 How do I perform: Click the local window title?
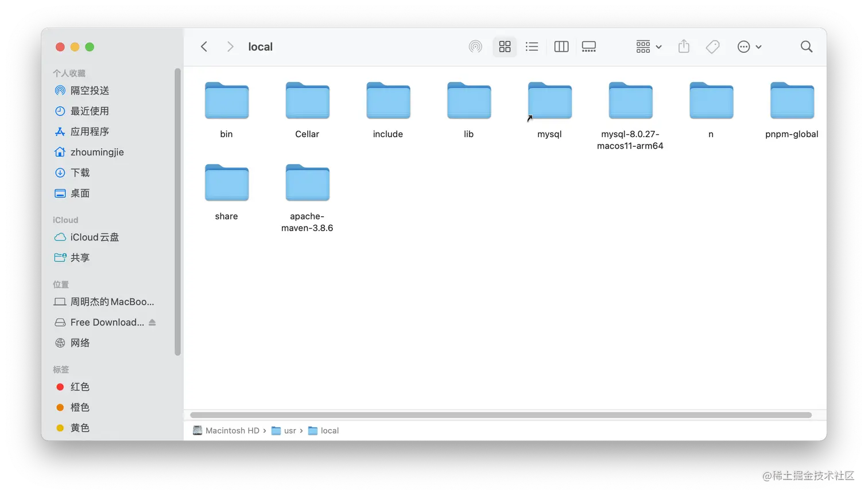click(x=260, y=47)
